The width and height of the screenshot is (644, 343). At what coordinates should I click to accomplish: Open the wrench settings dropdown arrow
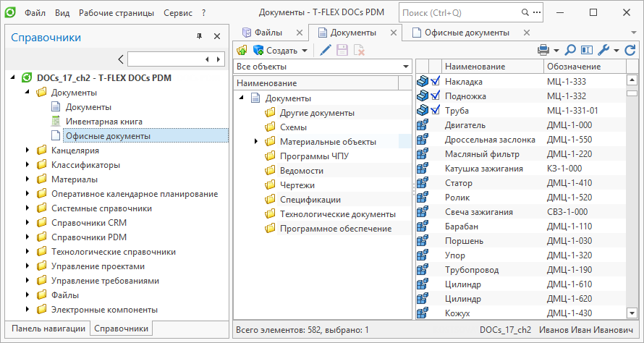[617, 51]
